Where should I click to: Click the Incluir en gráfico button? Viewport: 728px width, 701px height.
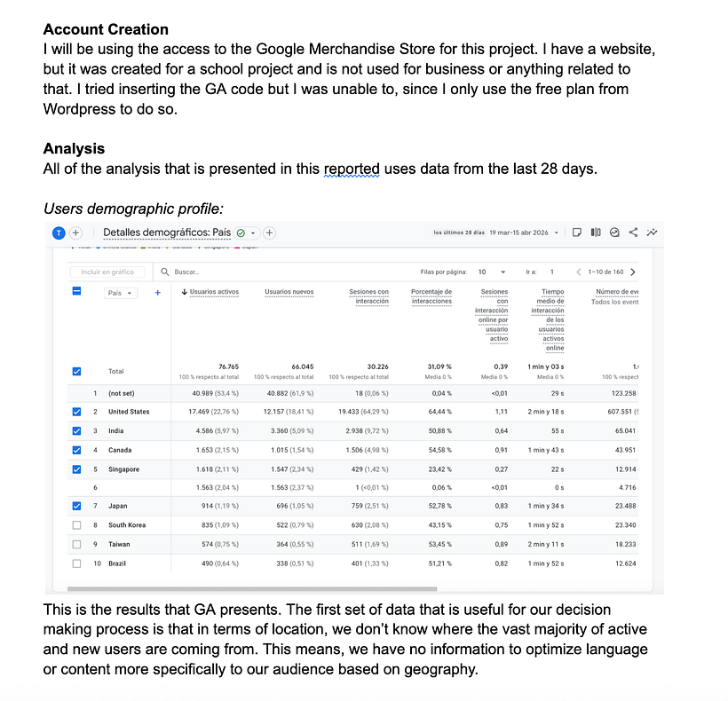coord(107,272)
